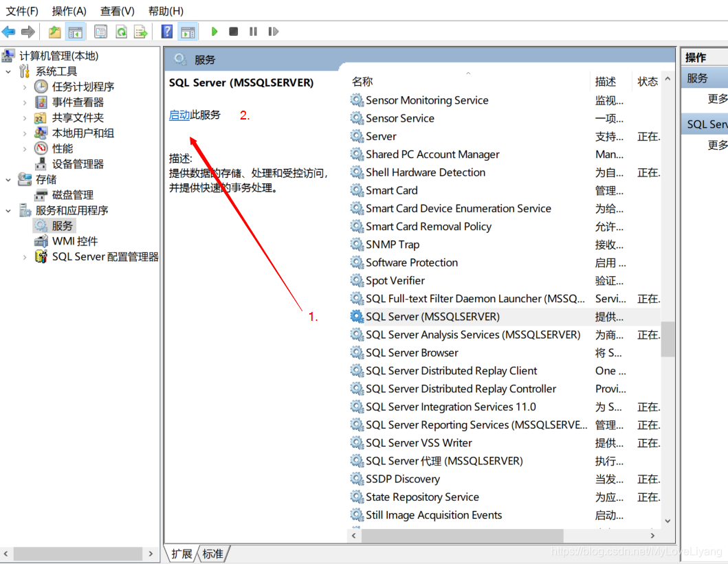Click the services list vertical scrollbar thumb

(x=668, y=339)
